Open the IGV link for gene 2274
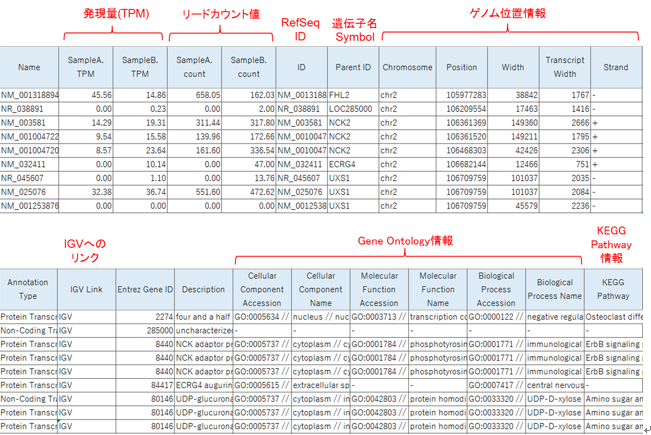Screen dimensions: 651x435 click(x=86, y=317)
